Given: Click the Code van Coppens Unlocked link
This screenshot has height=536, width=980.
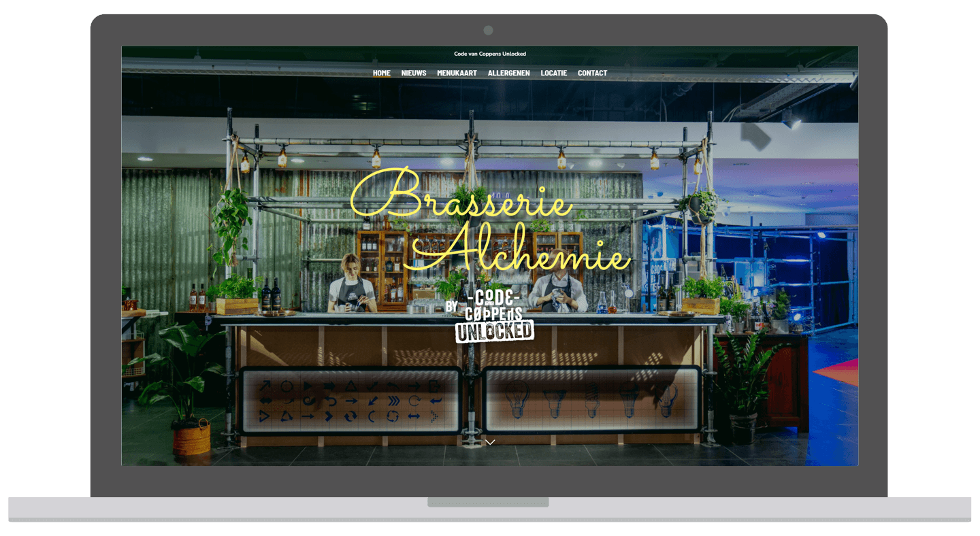Looking at the screenshot, I should 490,54.
